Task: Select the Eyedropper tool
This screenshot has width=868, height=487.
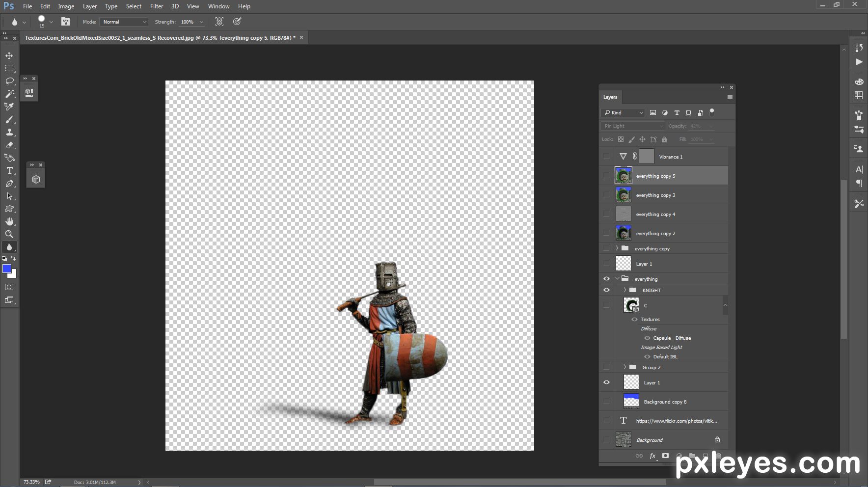Action: [x=9, y=107]
